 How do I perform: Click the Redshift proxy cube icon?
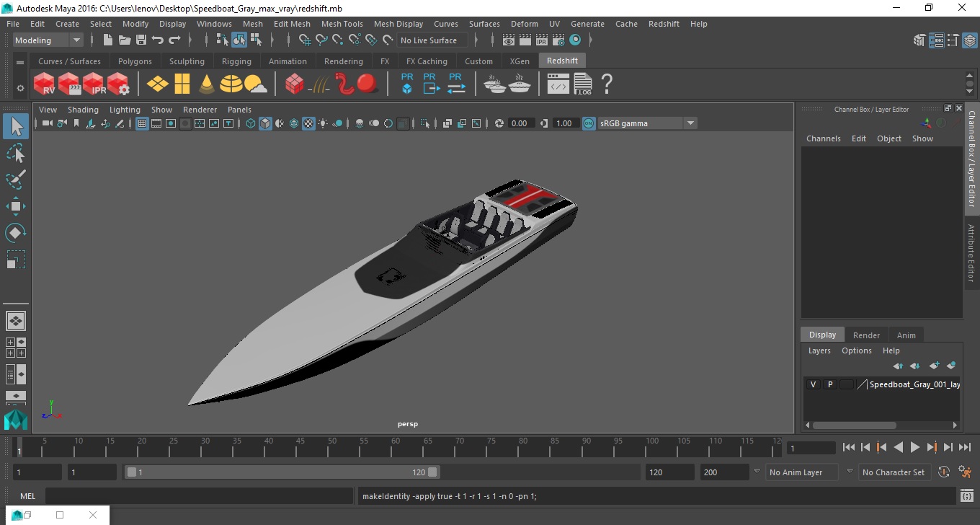click(407, 84)
